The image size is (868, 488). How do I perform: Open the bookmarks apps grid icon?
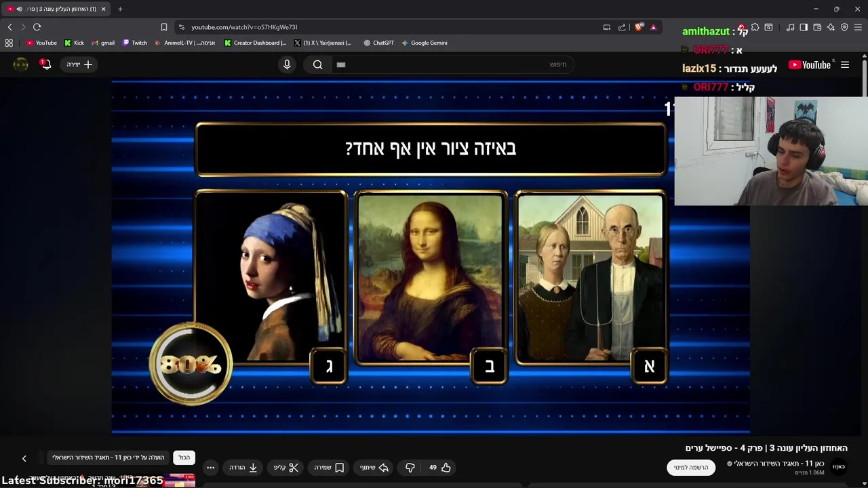9,43
